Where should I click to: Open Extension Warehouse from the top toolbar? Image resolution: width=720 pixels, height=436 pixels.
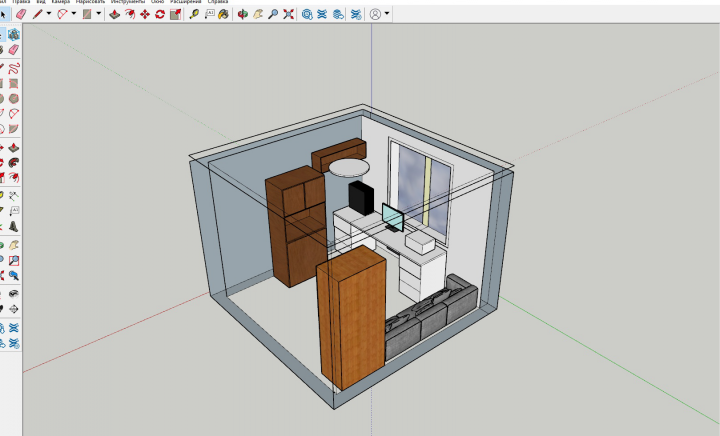tap(322, 14)
